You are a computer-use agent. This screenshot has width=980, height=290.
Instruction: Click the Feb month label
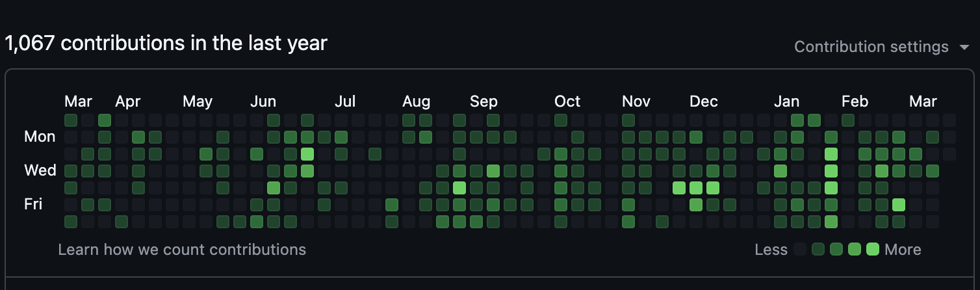pyautogui.click(x=855, y=101)
